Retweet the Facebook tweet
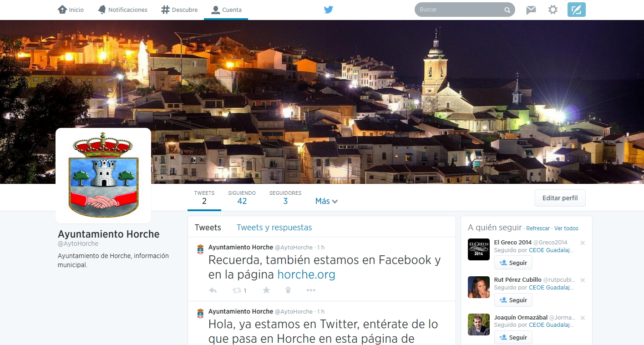Viewport: 644px width, 345px height. coord(237,290)
